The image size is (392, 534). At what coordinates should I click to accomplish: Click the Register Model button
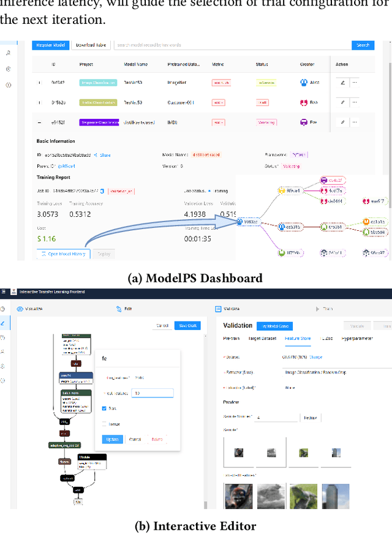tap(50, 45)
